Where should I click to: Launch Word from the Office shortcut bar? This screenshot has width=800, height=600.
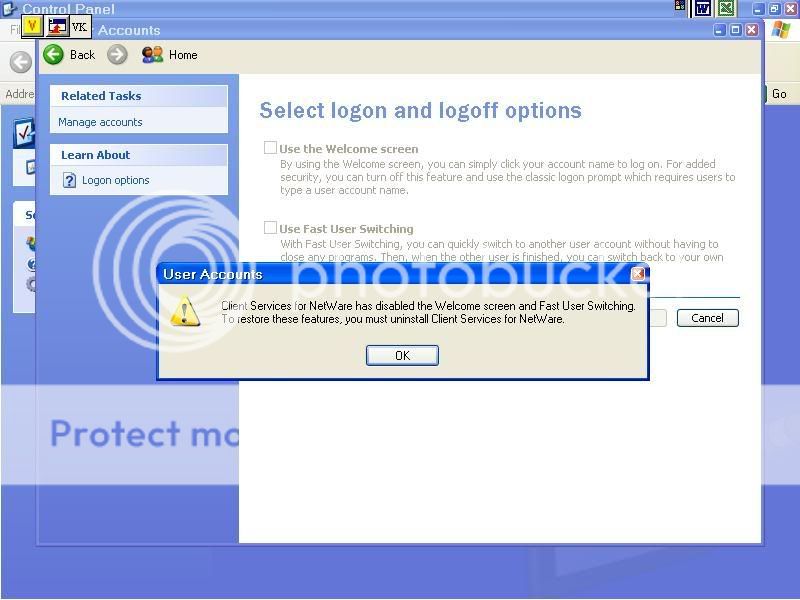pyautogui.click(x=703, y=8)
